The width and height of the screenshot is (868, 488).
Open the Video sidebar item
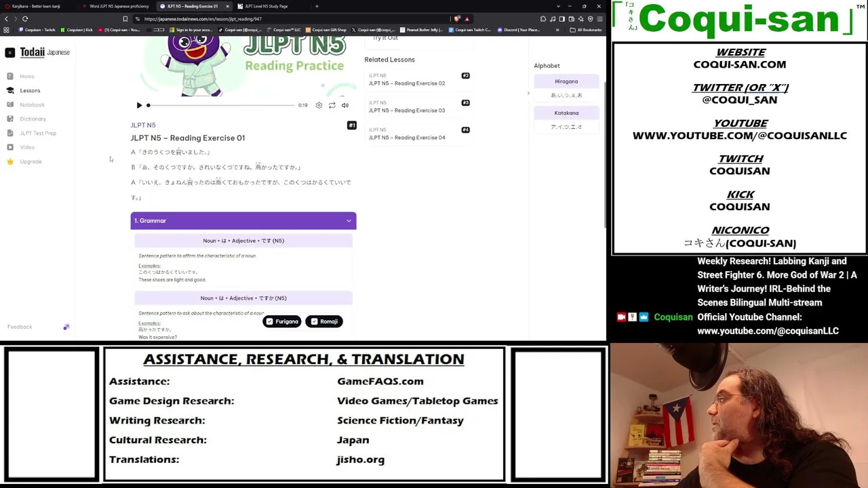click(27, 147)
